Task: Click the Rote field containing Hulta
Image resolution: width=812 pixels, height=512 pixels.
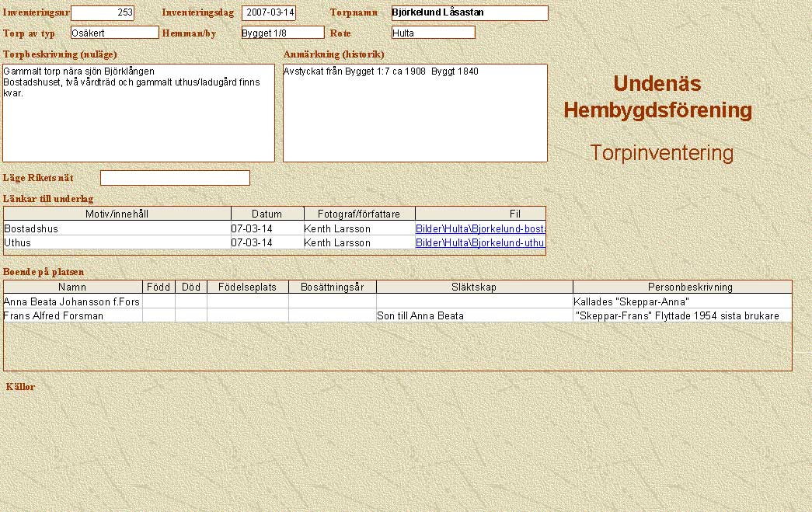Action: [433, 33]
